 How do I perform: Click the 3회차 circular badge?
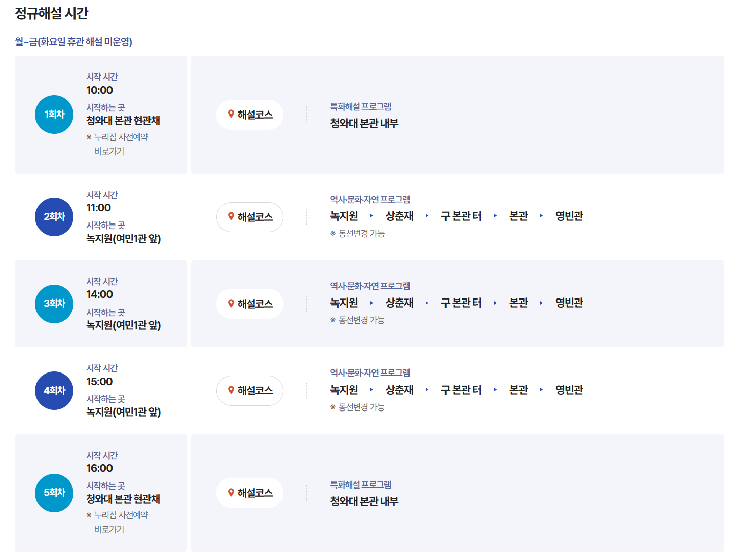coord(54,304)
